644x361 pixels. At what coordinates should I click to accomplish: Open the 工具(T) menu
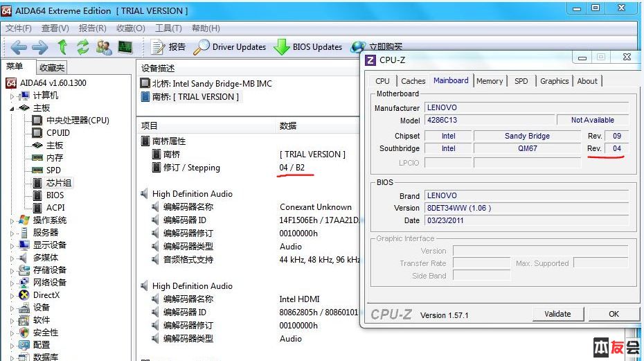pyautogui.click(x=168, y=28)
